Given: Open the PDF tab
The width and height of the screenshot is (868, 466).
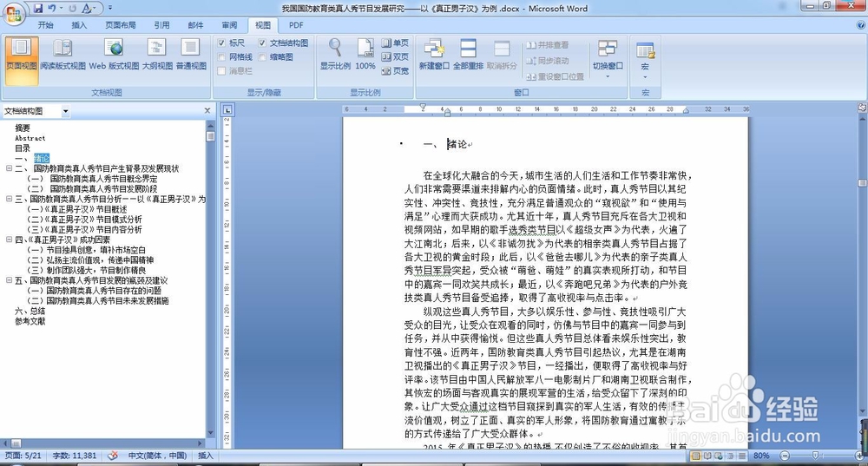Looking at the screenshot, I should (296, 25).
